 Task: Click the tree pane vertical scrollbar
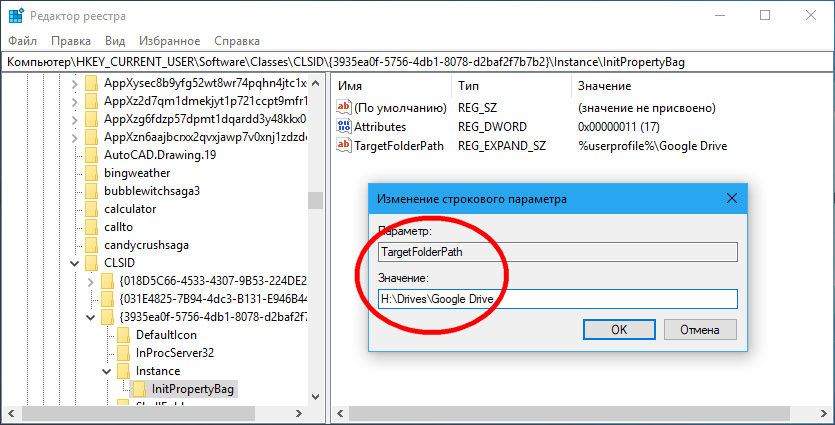[x=315, y=250]
